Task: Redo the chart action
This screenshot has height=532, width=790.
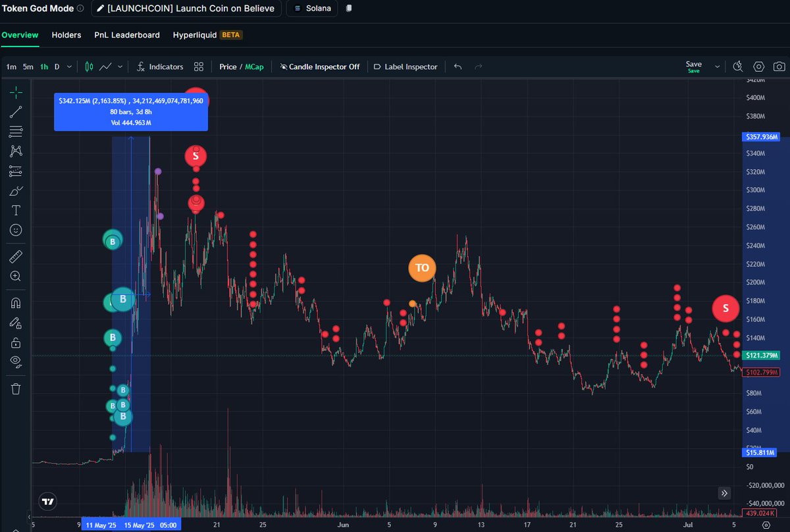Action: (479, 66)
